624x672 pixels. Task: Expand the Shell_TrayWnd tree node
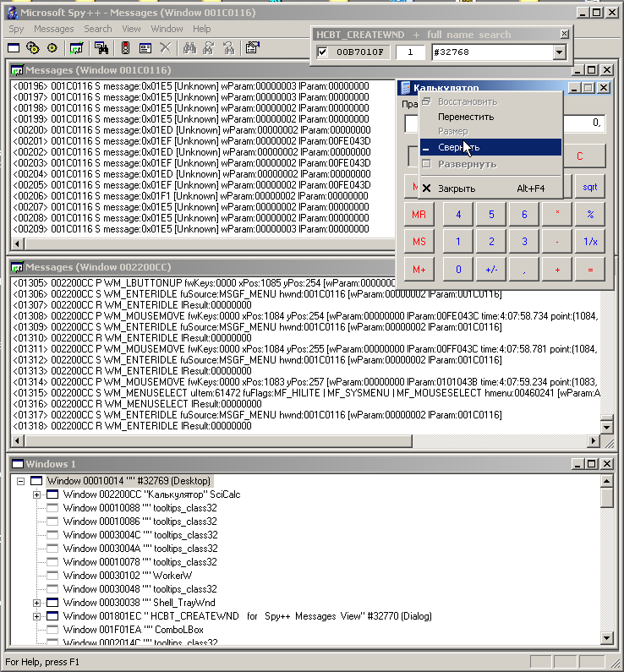coord(37,603)
